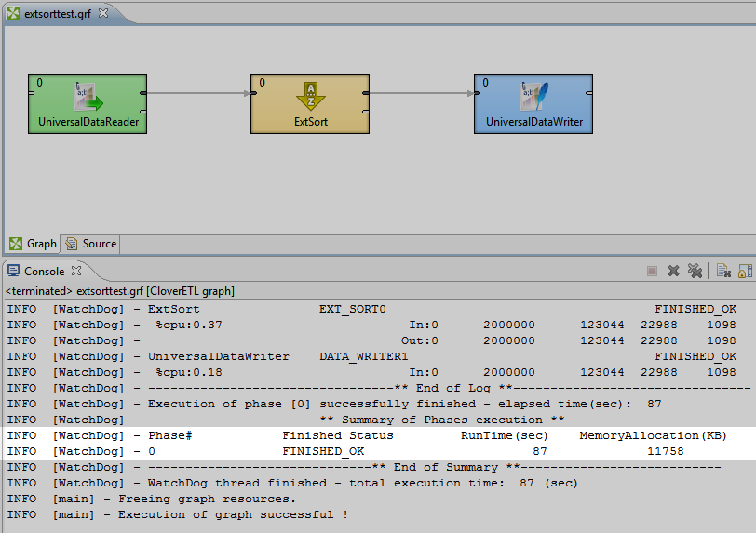
Task: Close the Console view tab
Action: coord(76,271)
